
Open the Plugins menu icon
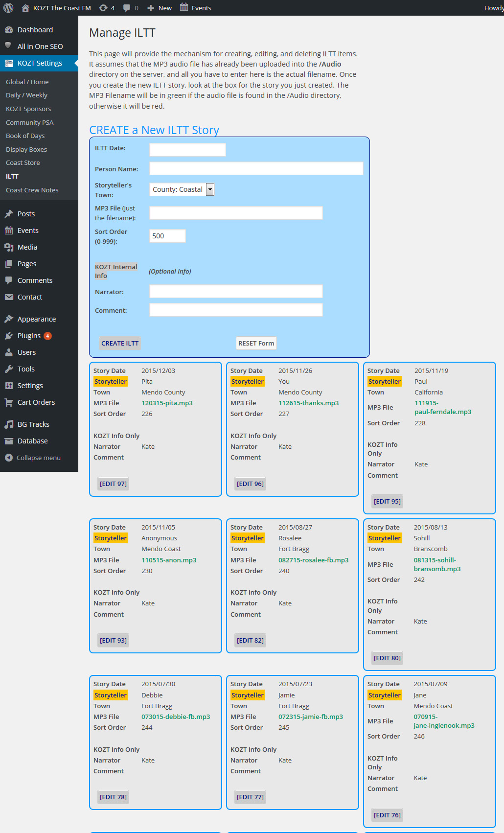tap(9, 336)
